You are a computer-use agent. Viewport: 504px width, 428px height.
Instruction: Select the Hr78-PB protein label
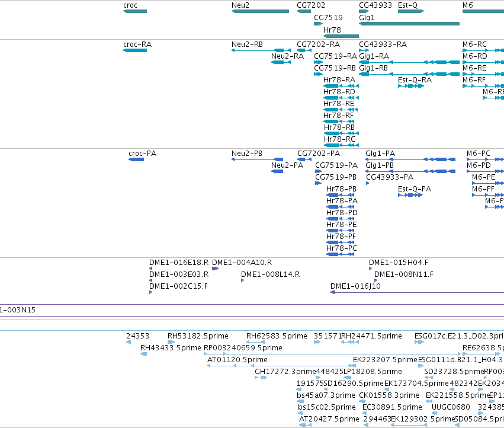click(x=341, y=189)
